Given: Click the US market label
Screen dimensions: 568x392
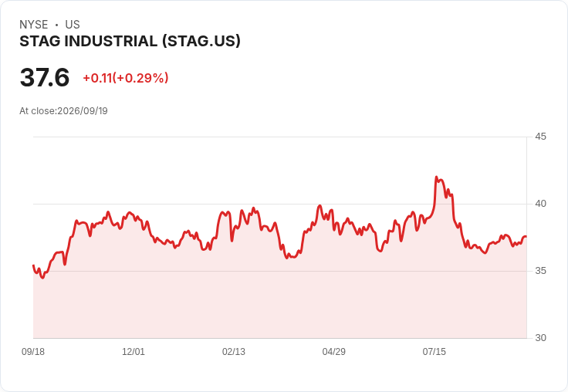Looking at the screenshot, I should click(x=73, y=25).
